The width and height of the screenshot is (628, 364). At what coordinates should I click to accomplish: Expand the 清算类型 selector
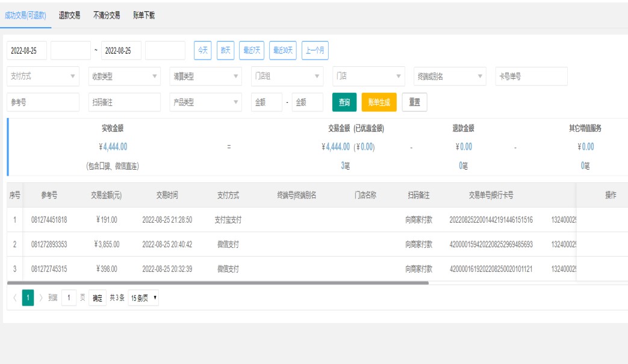pyautogui.click(x=206, y=76)
